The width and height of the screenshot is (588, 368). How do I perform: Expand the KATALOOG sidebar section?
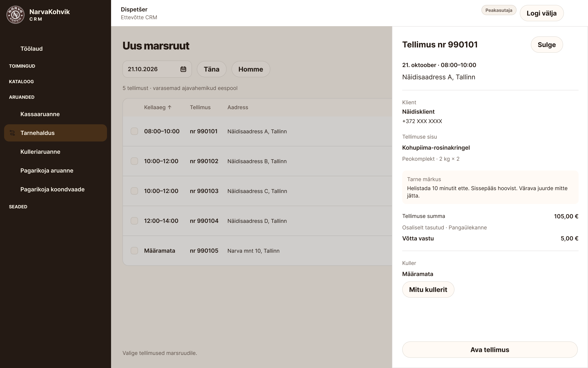[21, 82]
